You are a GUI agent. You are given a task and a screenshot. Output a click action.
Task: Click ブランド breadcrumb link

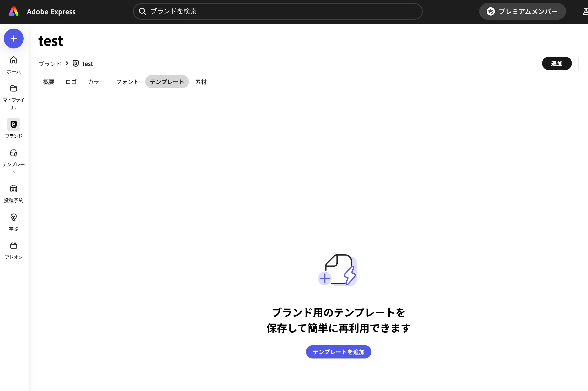point(50,64)
